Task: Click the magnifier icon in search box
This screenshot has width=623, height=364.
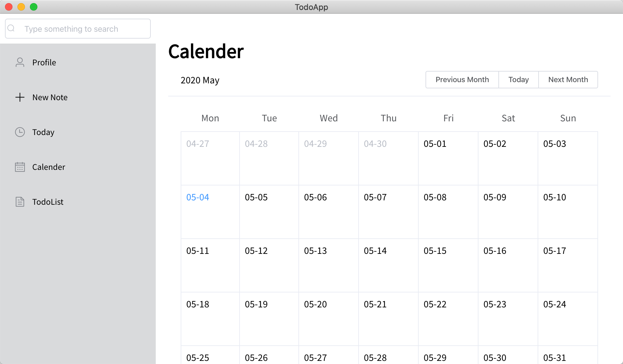Action: pyautogui.click(x=11, y=28)
